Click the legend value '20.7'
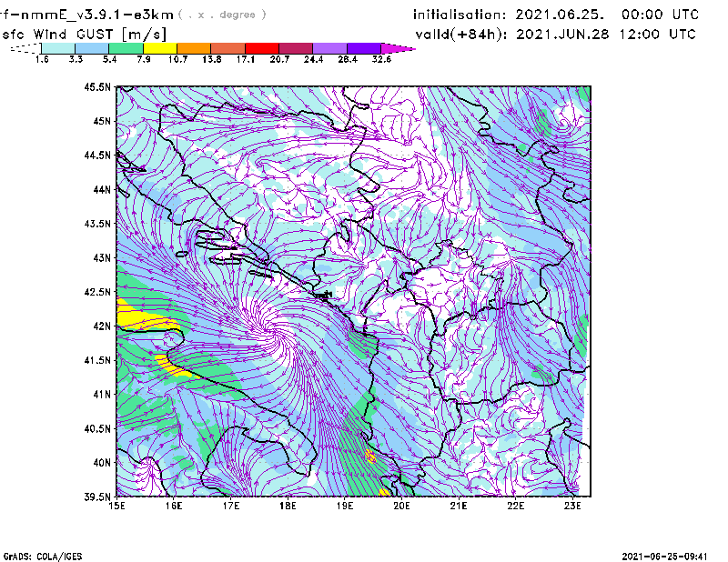Viewport: 728px width, 562px height. click(279, 59)
